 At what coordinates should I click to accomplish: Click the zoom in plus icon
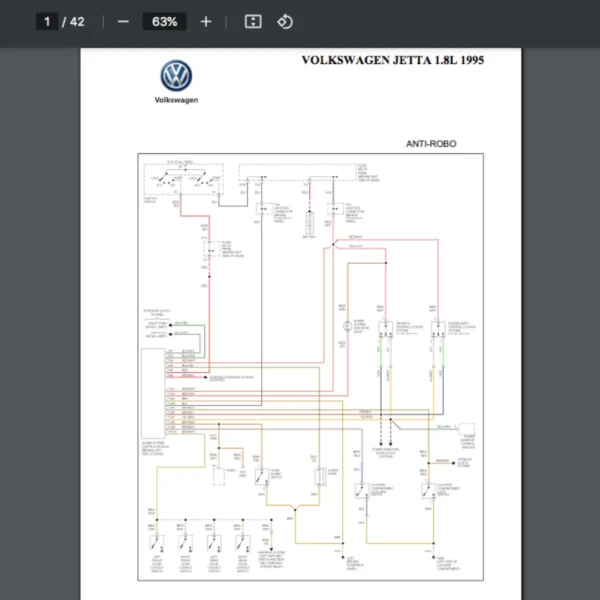[206, 21]
